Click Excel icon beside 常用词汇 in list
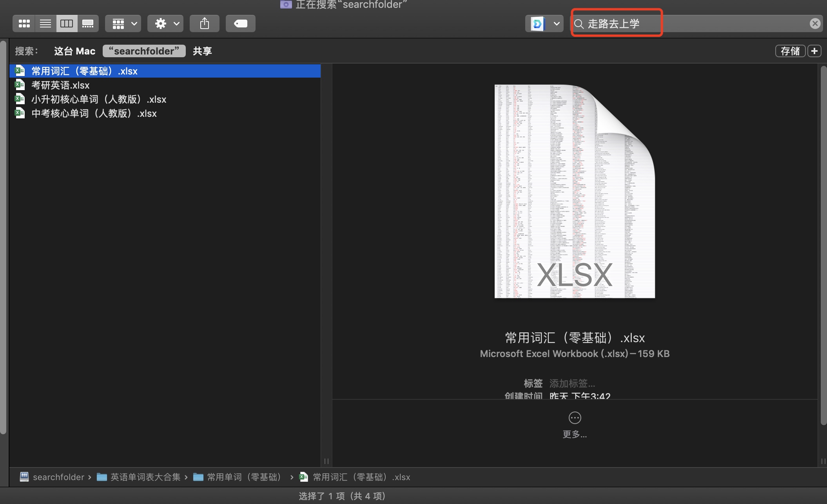This screenshot has width=827, height=504. click(20, 71)
